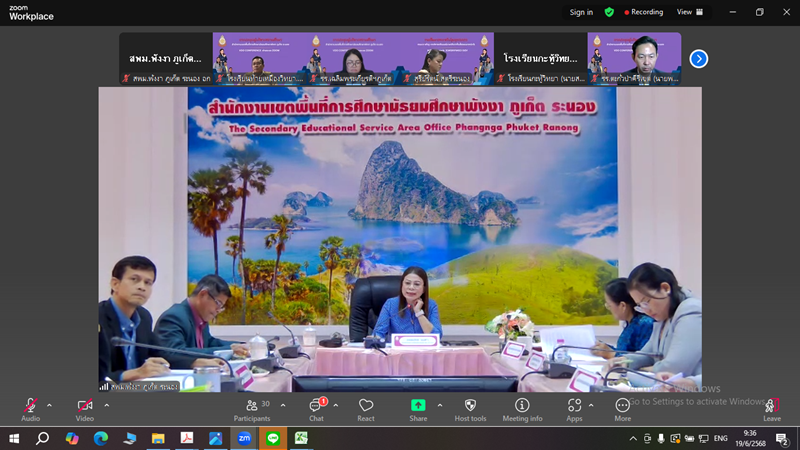Select the สพม.พังงา ภูเก็ต participant tile
The height and width of the screenshot is (450, 800).
(166, 58)
